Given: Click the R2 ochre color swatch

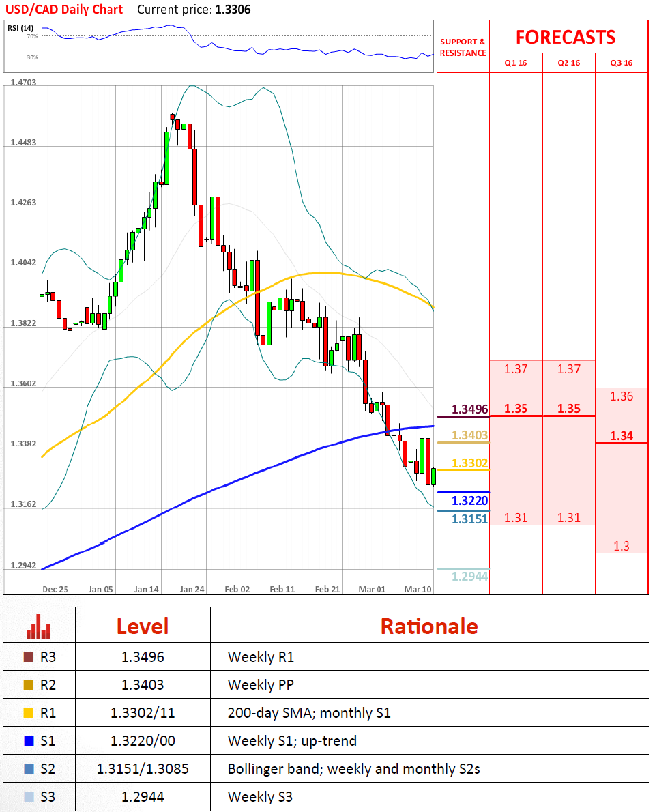Looking at the screenshot, I should pyautogui.click(x=29, y=685).
